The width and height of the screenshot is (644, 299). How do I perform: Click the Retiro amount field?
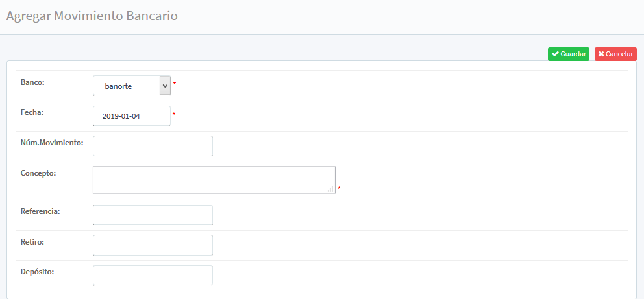(153, 245)
